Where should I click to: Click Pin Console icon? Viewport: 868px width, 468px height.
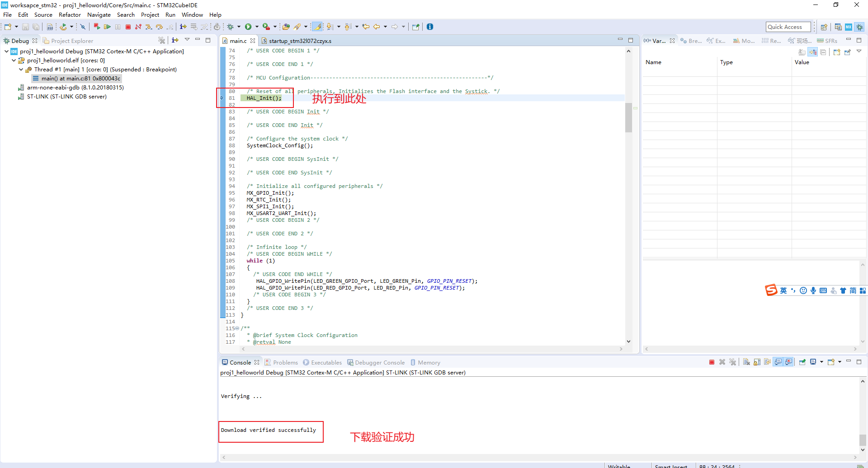coord(802,362)
